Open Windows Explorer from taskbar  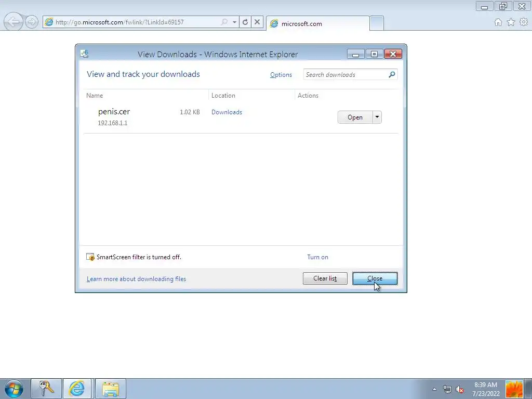111,389
